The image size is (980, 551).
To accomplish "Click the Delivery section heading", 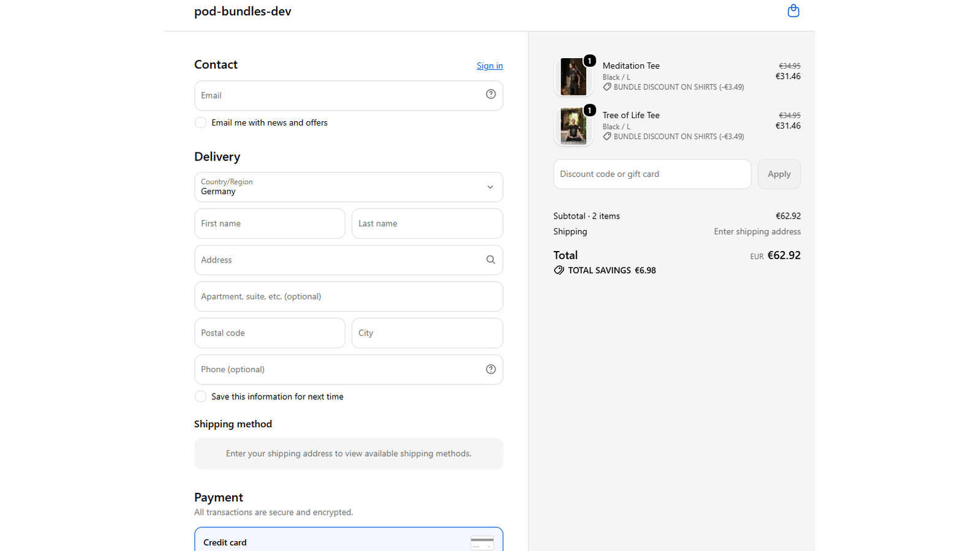I will pyautogui.click(x=217, y=157).
